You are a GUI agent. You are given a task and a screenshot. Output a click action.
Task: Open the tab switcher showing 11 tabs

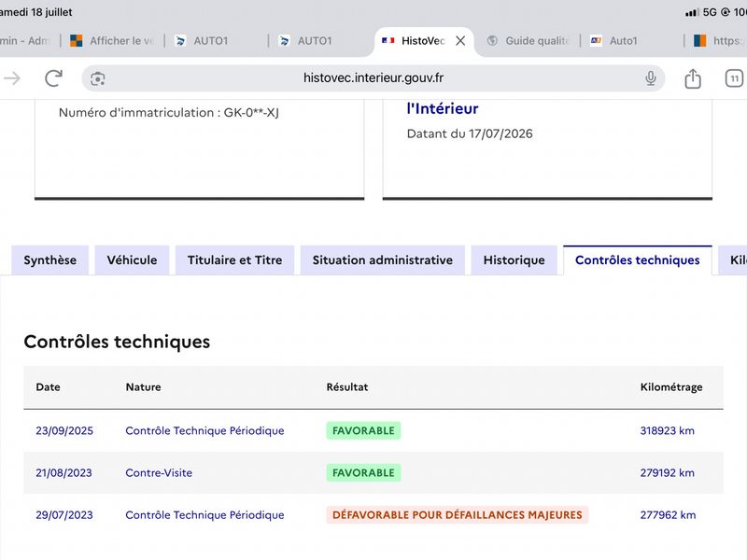tap(734, 78)
